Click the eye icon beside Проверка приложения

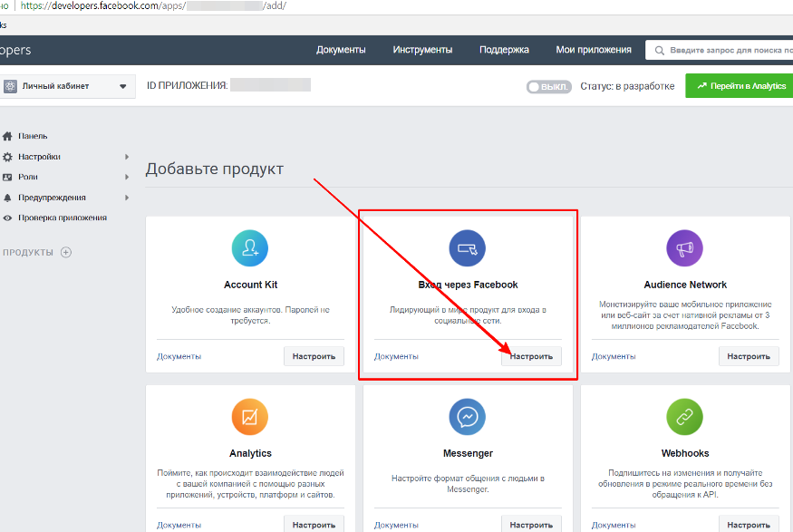click(7, 218)
